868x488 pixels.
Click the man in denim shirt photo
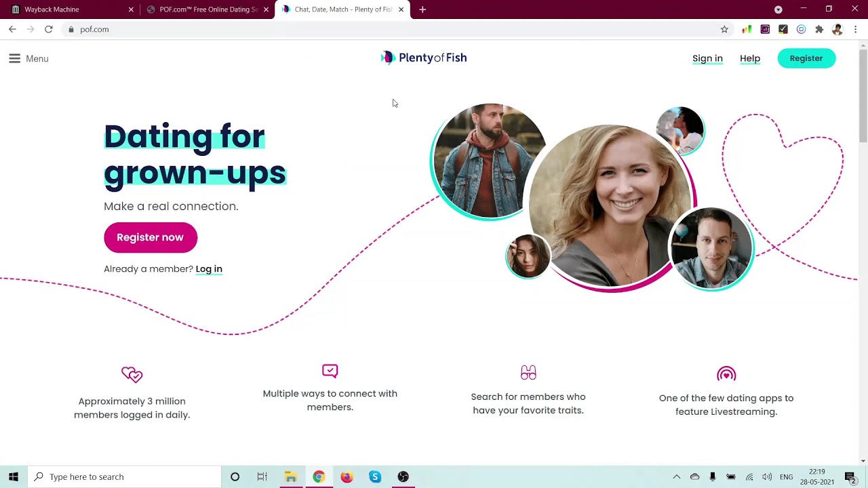coord(711,249)
